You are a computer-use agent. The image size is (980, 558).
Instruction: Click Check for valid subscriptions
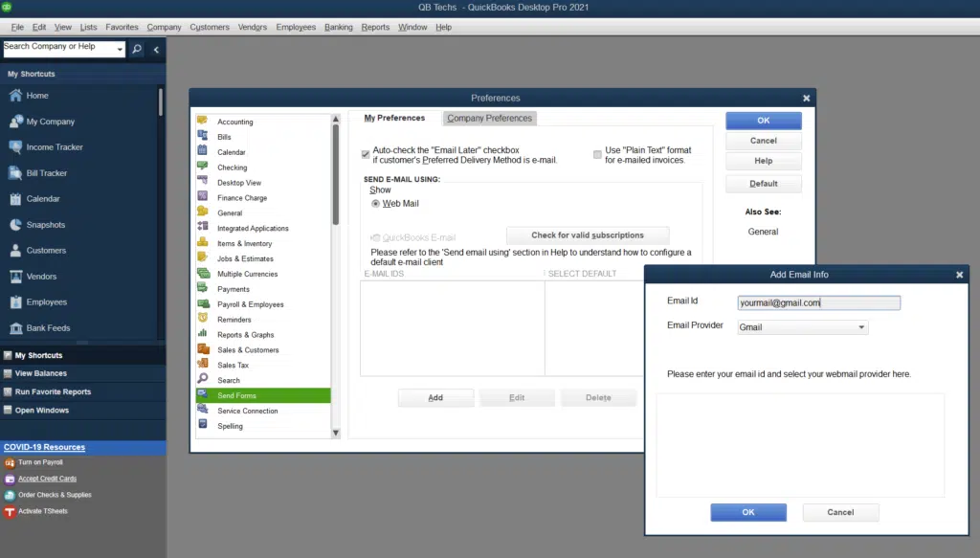point(588,235)
